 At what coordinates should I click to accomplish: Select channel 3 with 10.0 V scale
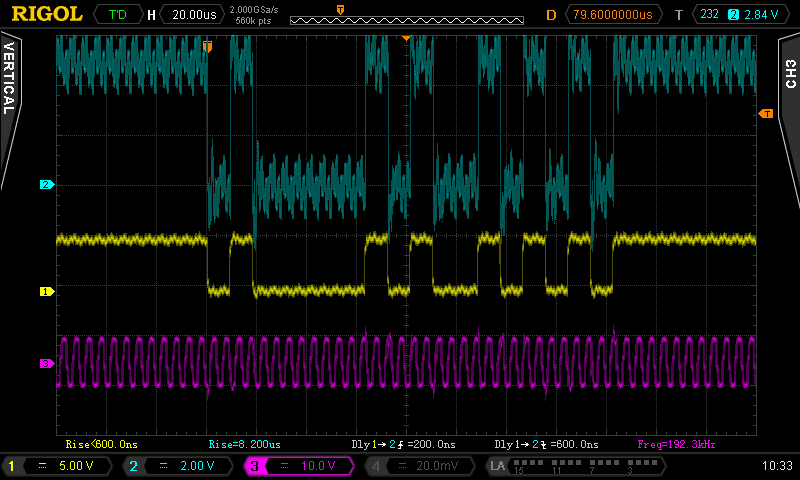pyautogui.click(x=298, y=466)
